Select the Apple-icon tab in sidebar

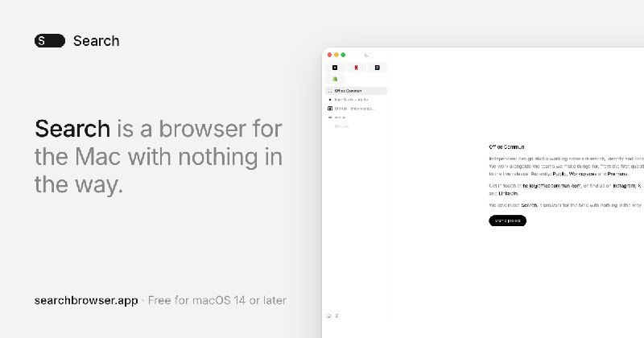tap(356, 100)
